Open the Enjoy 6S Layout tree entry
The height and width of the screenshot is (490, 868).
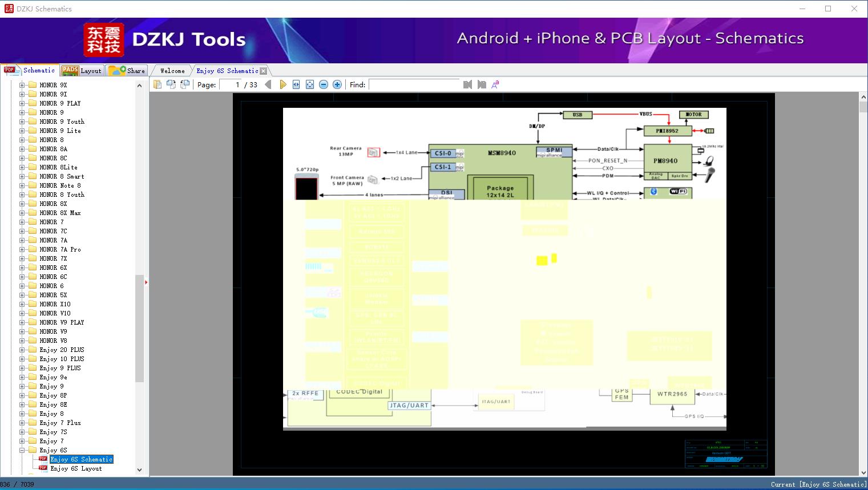click(76, 468)
